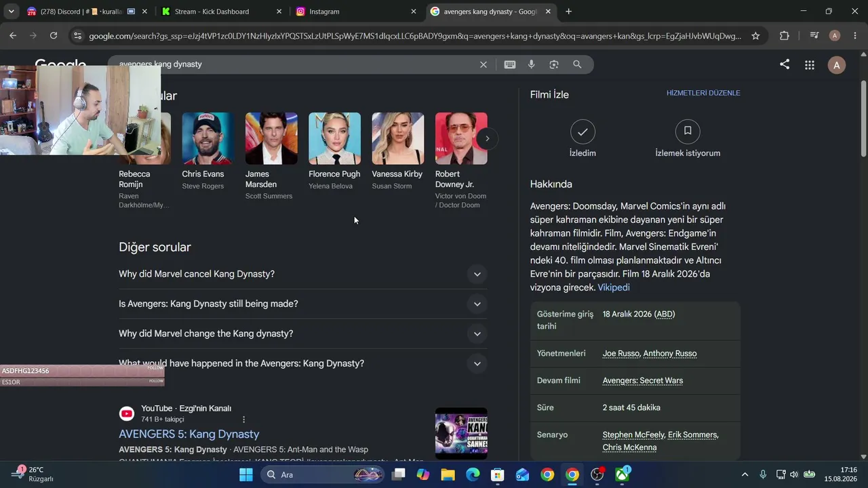Go back to the previous page
868x488 pixels.
point(13,36)
